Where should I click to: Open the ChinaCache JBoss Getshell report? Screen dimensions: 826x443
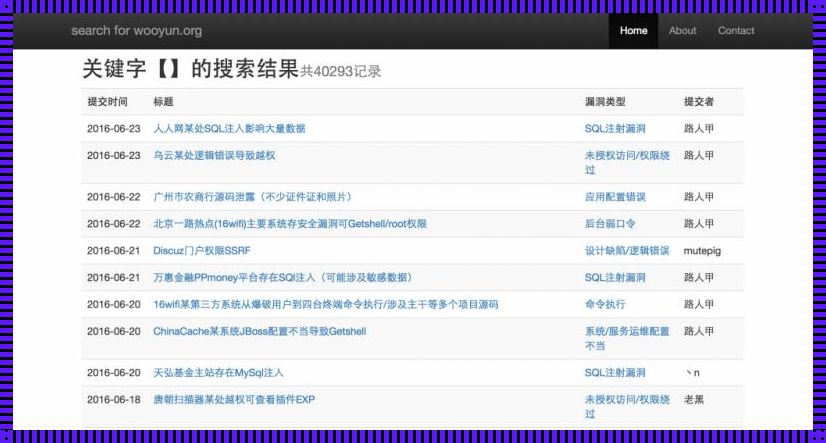click(x=259, y=331)
